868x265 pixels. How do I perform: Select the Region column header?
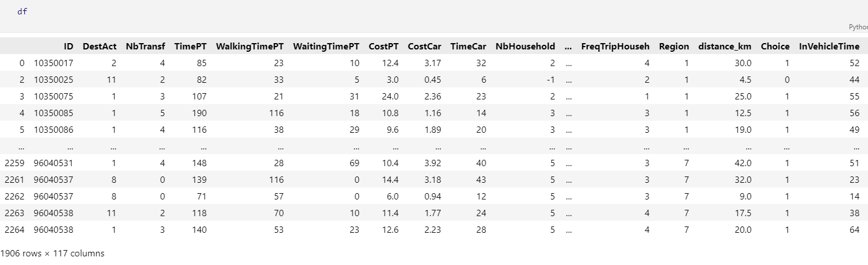point(674,47)
